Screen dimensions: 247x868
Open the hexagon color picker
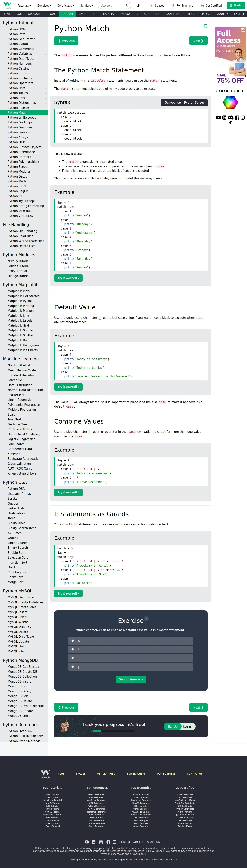point(230,102)
